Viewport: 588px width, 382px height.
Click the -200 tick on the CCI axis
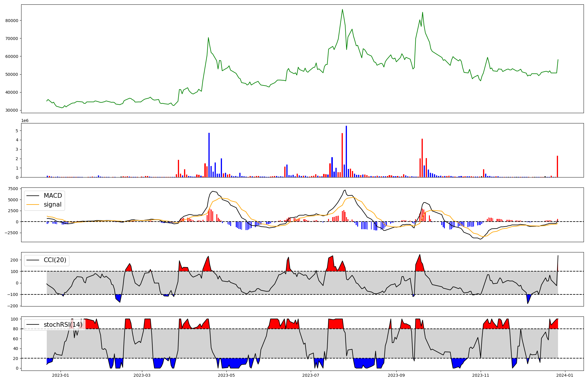click(13, 306)
